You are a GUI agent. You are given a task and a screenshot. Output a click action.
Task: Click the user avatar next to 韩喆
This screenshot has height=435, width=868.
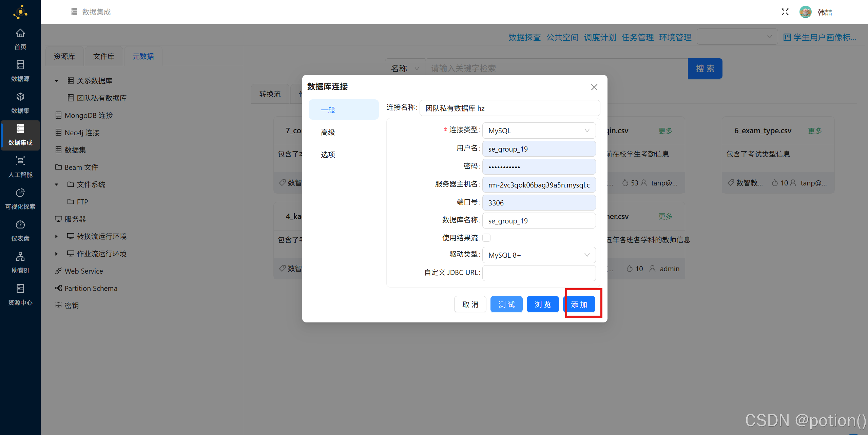click(806, 12)
